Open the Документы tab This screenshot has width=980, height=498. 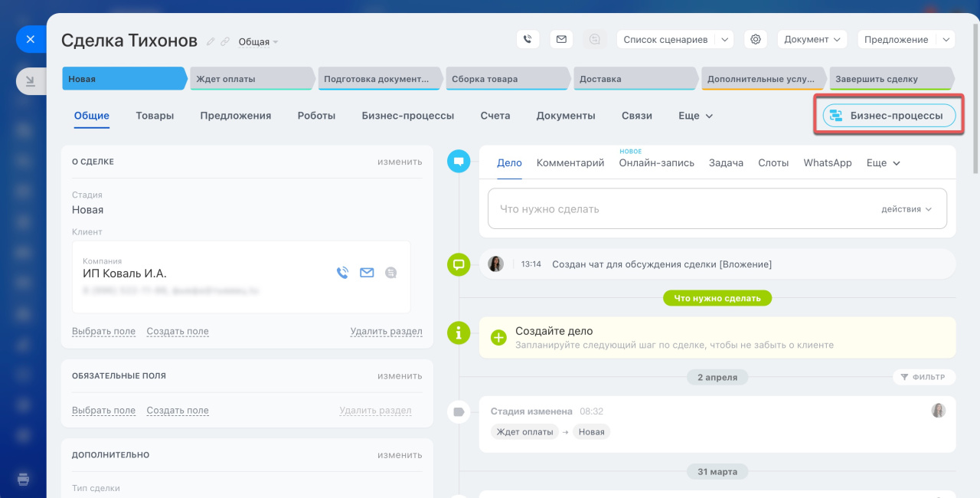point(566,116)
